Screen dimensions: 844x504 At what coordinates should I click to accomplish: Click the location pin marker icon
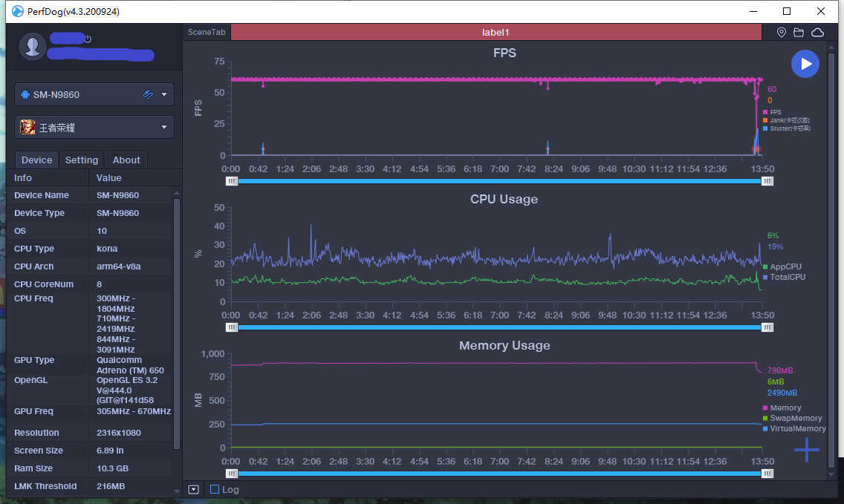point(781,33)
